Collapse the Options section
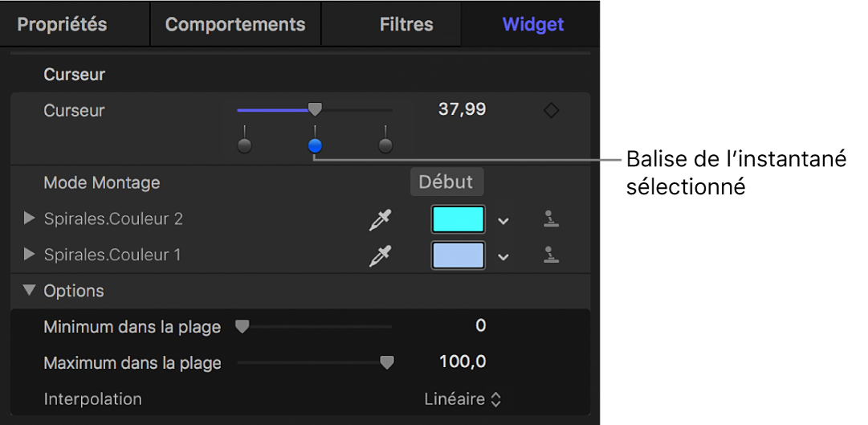The width and height of the screenshot is (868, 425). point(31,290)
